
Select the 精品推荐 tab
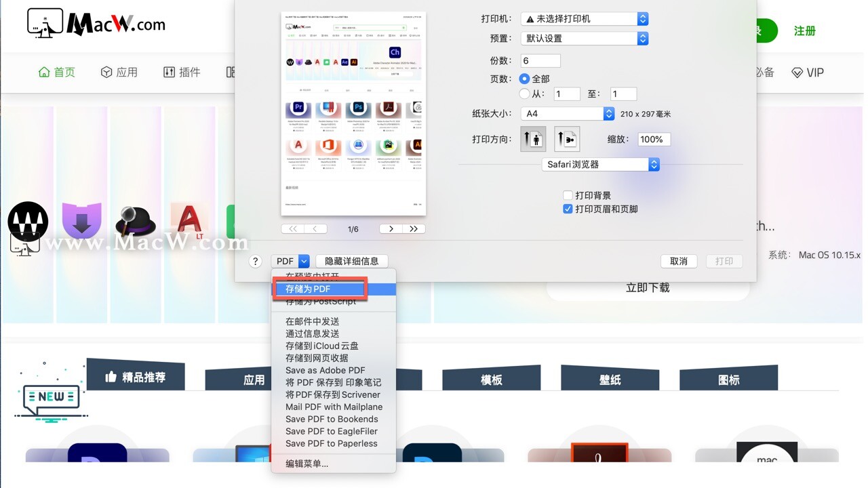point(136,375)
